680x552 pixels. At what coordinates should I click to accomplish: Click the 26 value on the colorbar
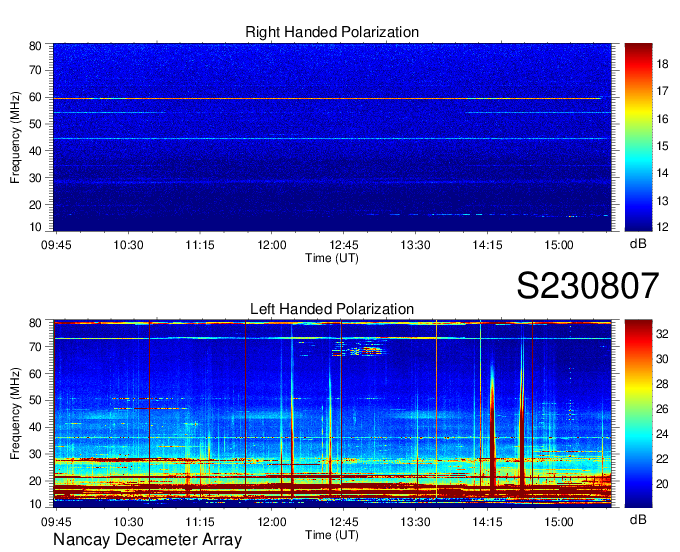pos(662,409)
